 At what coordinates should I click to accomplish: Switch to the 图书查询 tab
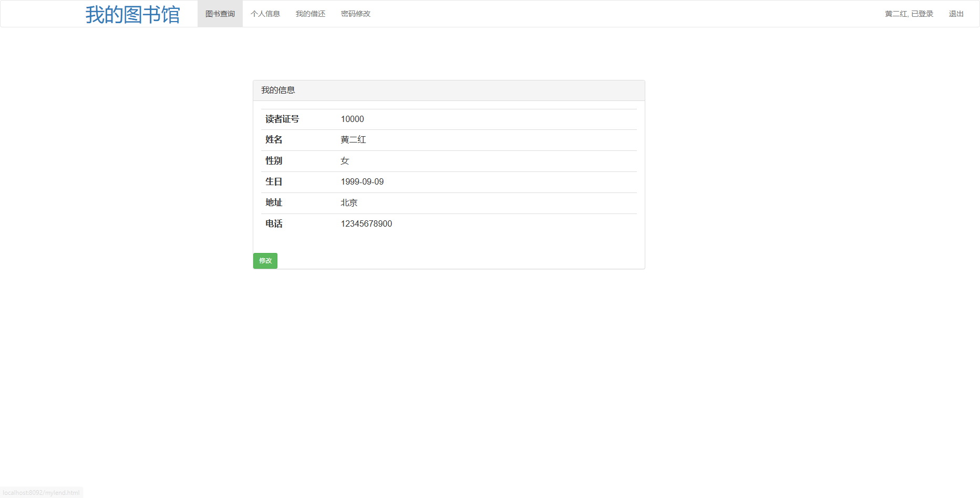pos(220,13)
